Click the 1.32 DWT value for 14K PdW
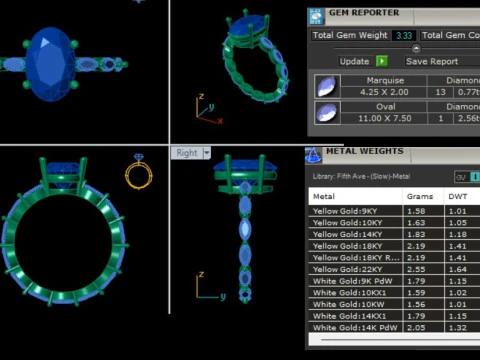Screen dimensions: 480x360 coord(457,327)
